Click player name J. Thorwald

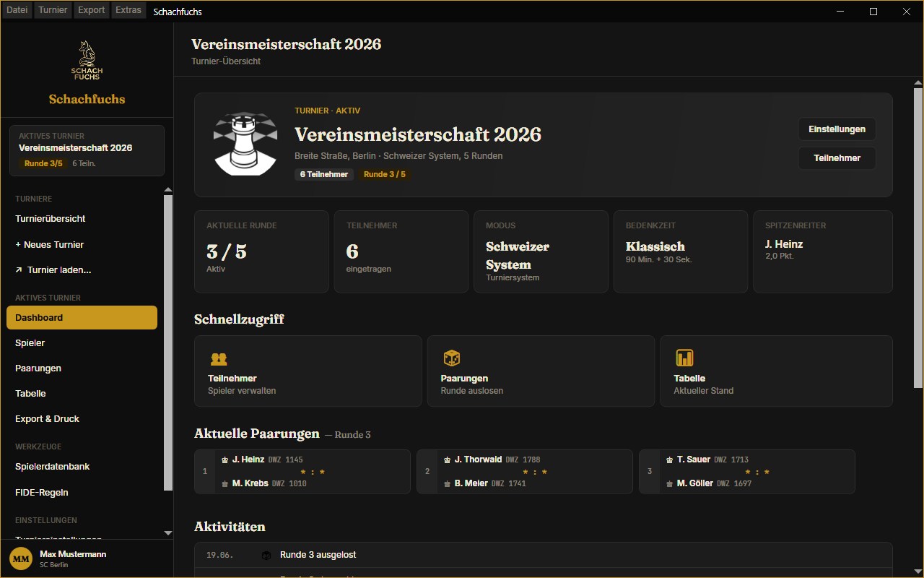[x=478, y=460]
